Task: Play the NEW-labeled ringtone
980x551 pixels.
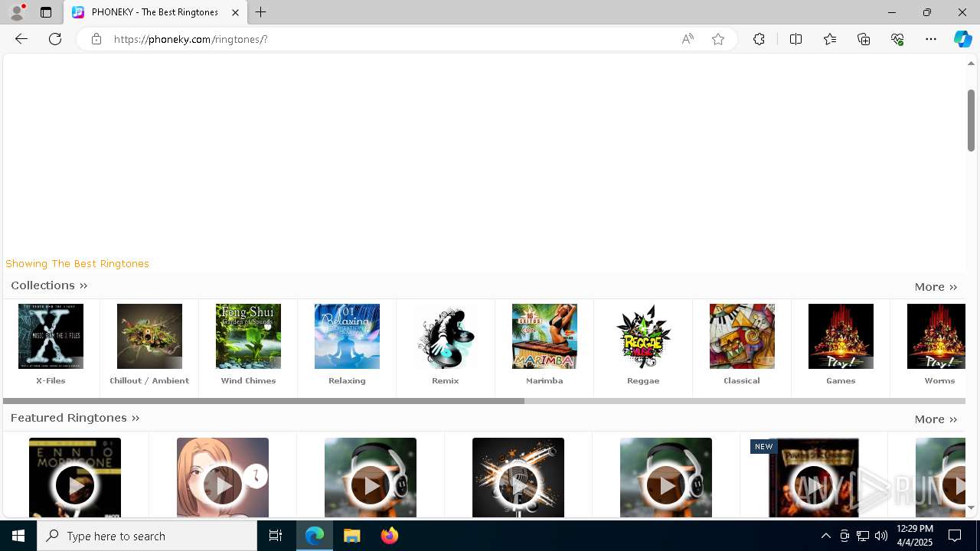Action: pos(814,485)
